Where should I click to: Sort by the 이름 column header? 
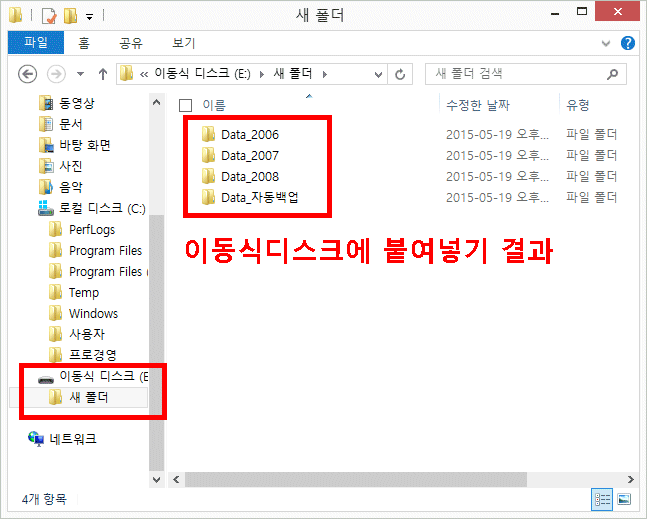[214, 105]
